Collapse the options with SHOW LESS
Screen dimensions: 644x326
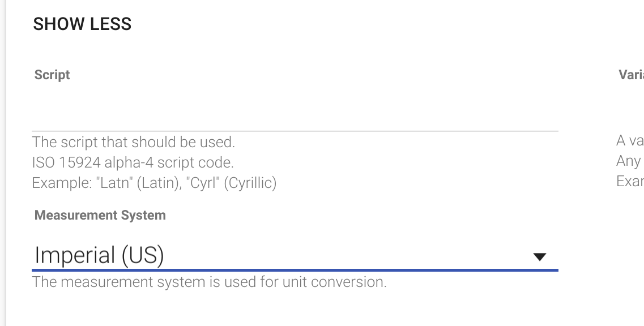[82, 24]
